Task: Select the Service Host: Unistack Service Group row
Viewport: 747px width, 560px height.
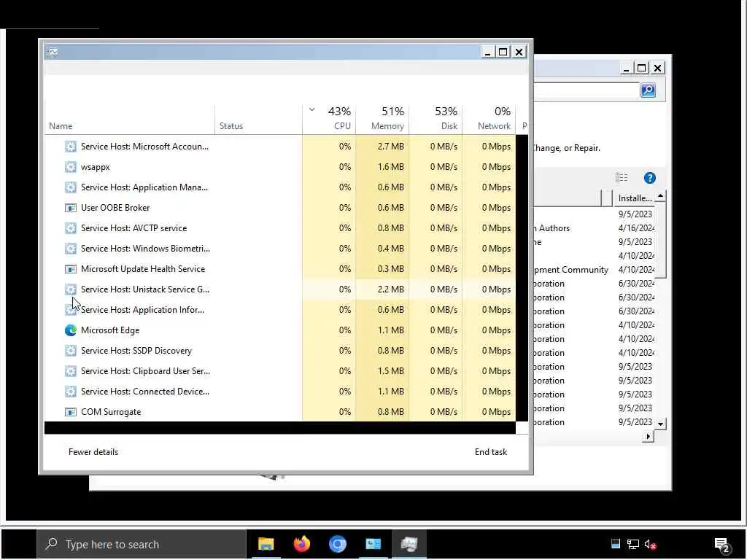Action: click(x=280, y=289)
